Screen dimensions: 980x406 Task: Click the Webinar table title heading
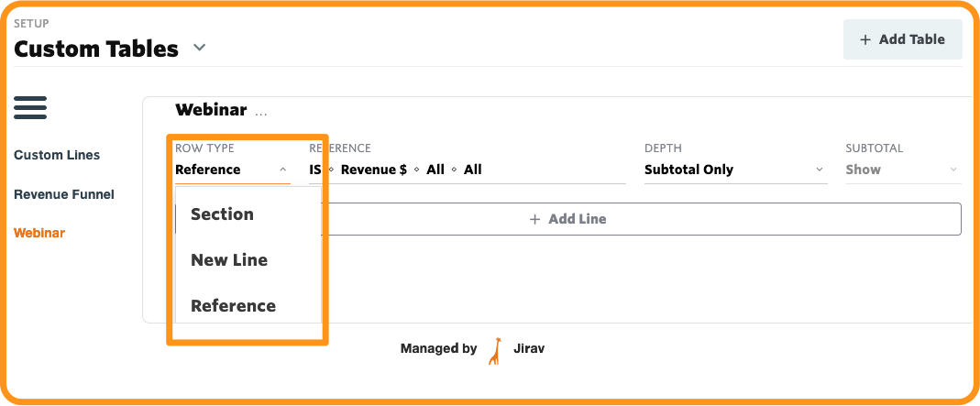point(211,110)
